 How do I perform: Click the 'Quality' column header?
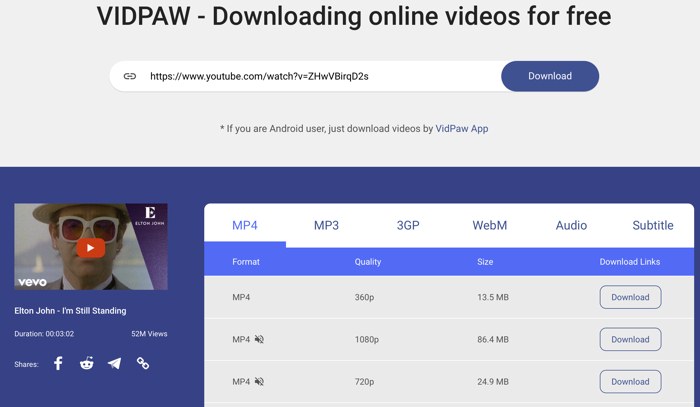[368, 262]
